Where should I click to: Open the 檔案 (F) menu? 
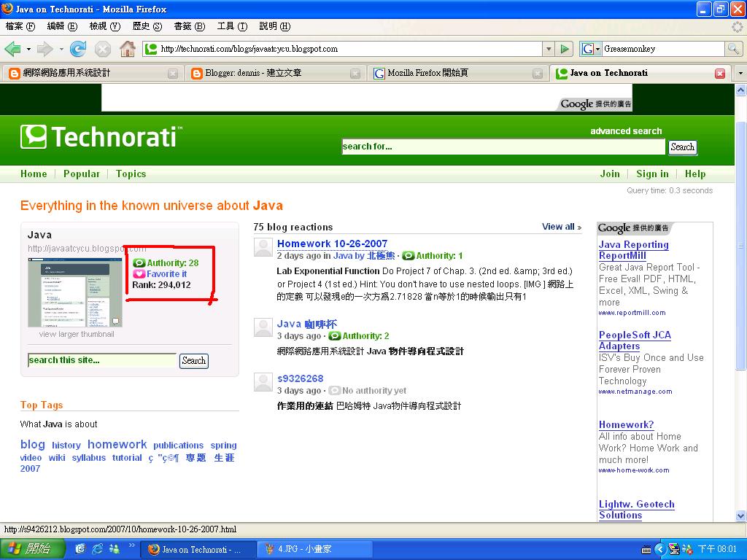coord(20,27)
